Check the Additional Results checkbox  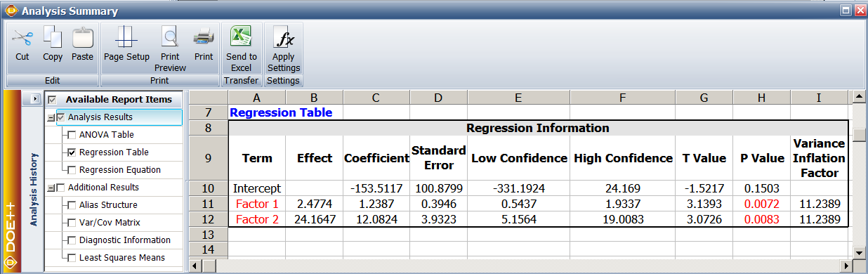point(60,188)
